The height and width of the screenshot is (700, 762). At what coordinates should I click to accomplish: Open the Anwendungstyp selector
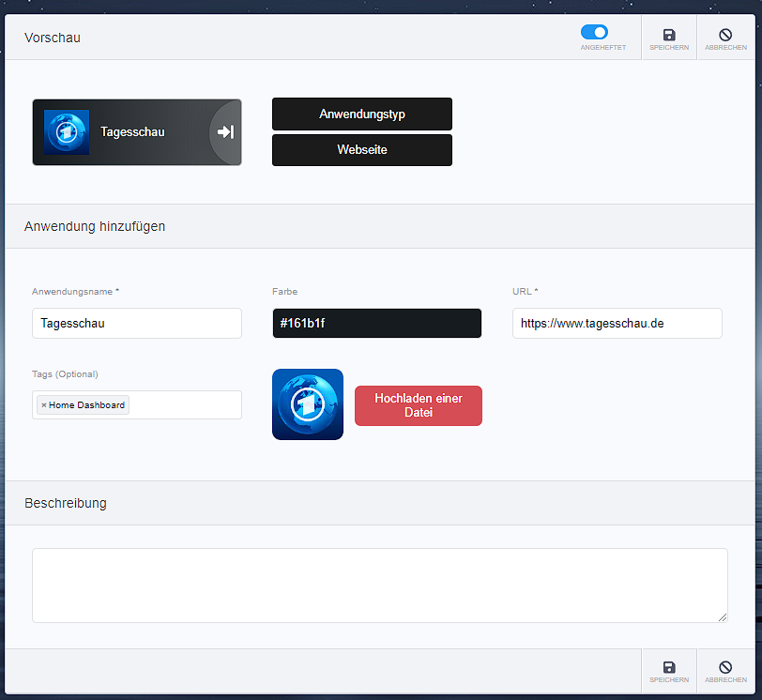361,114
